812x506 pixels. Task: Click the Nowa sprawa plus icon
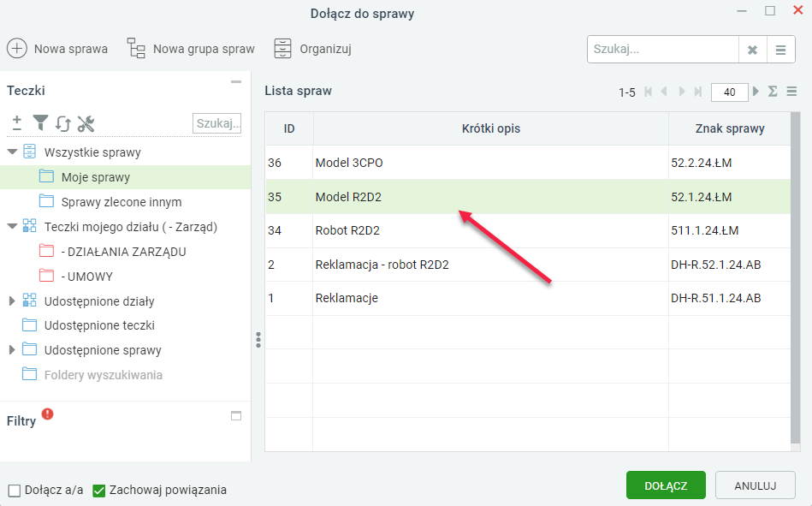point(16,49)
